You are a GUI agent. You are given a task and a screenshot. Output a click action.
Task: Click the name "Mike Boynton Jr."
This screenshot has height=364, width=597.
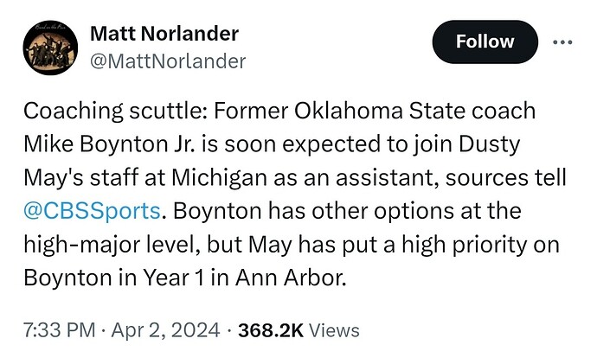[x=121, y=144]
